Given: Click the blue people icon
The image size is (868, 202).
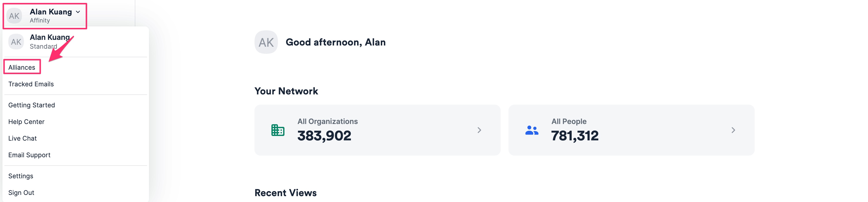Looking at the screenshot, I should [531, 130].
